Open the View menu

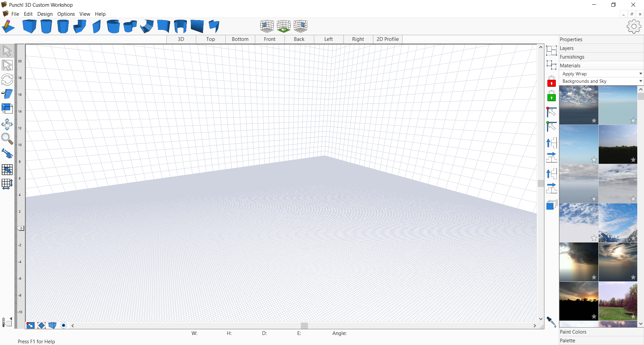tap(85, 14)
